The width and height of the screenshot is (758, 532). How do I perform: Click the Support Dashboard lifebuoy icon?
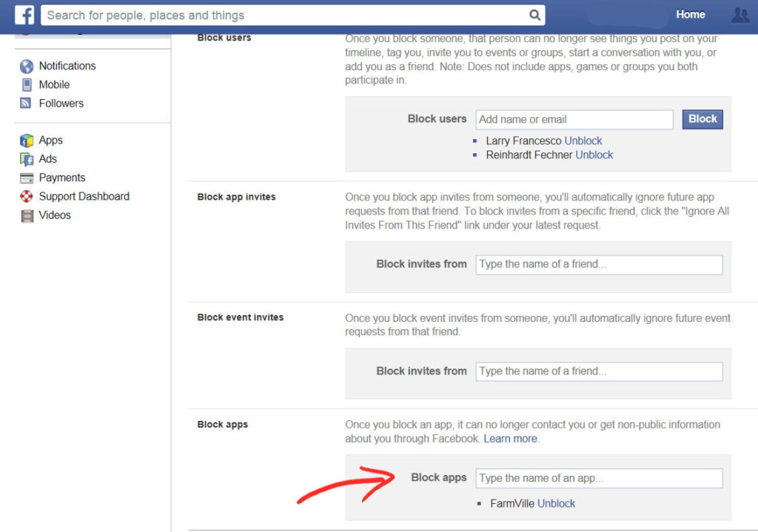(x=27, y=197)
